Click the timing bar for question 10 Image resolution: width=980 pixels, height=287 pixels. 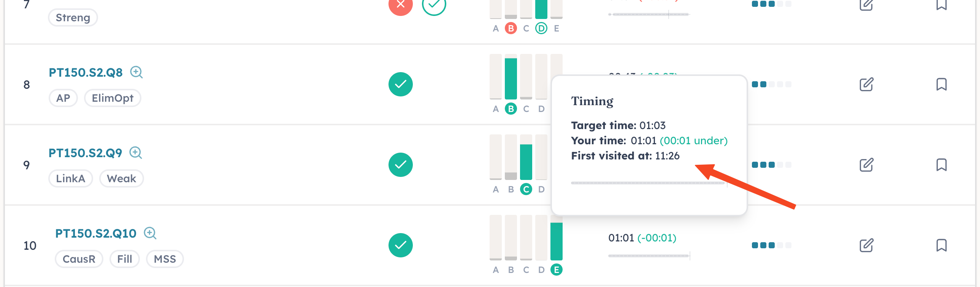[649, 256]
